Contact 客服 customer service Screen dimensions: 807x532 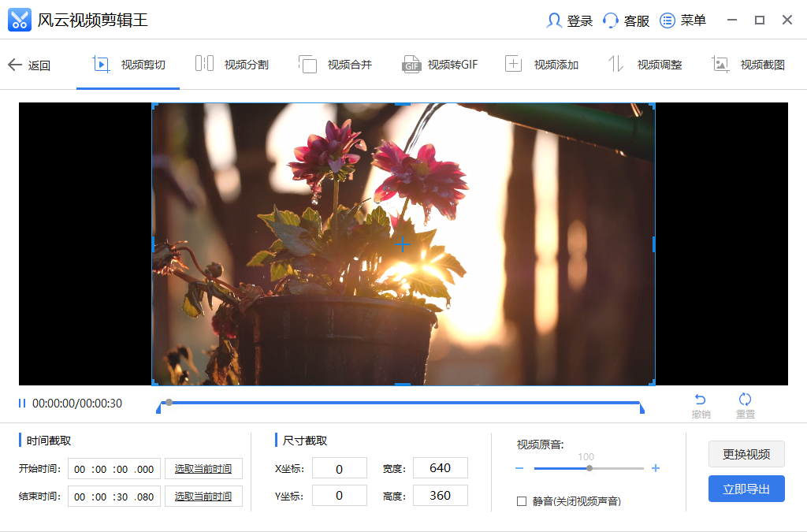pyautogui.click(x=627, y=20)
